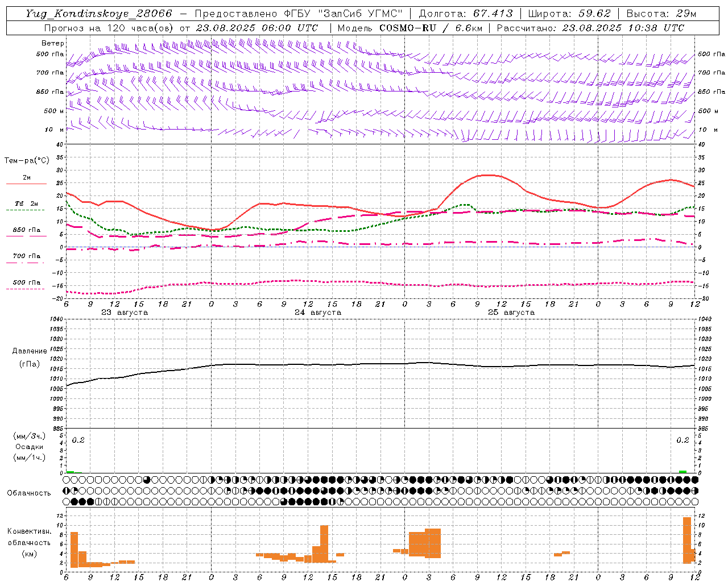This screenshot has width=728, height=582.
Task: Click the 'Td 2м' legend label
Action: pos(27,203)
